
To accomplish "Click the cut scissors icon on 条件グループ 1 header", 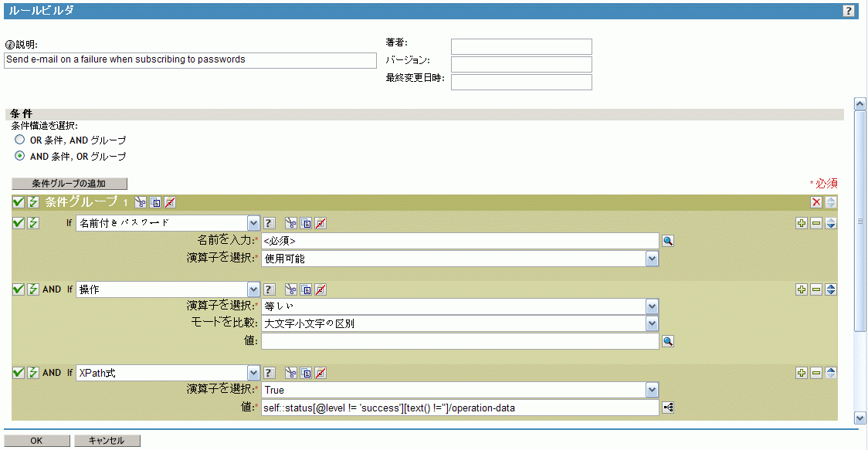I will [141, 202].
